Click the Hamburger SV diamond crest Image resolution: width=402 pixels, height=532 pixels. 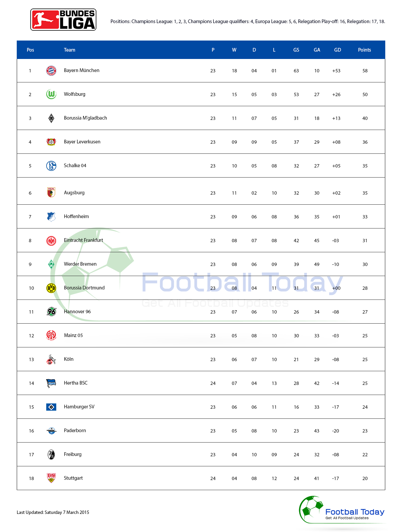[x=51, y=407]
